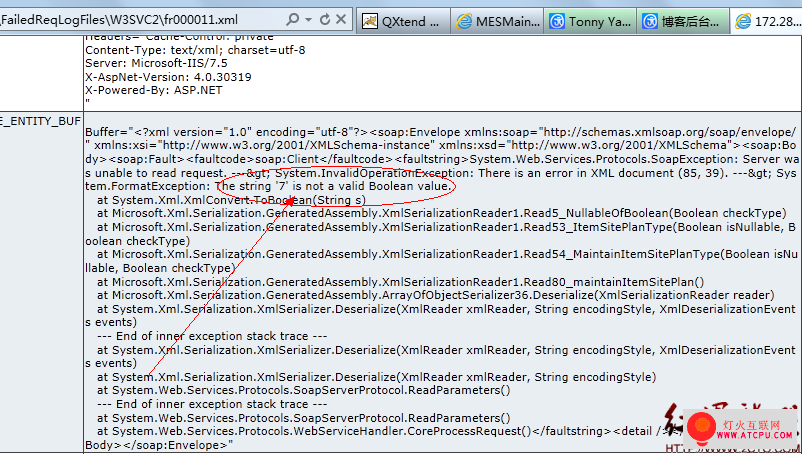
Task: Click the Read54_MaintainItemSitePlanType stack line
Action: point(441,261)
